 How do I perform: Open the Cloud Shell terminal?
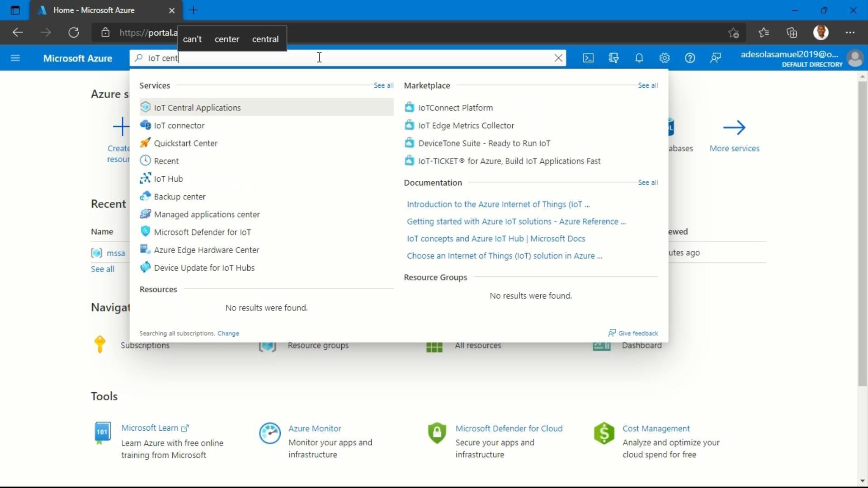pos(588,58)
